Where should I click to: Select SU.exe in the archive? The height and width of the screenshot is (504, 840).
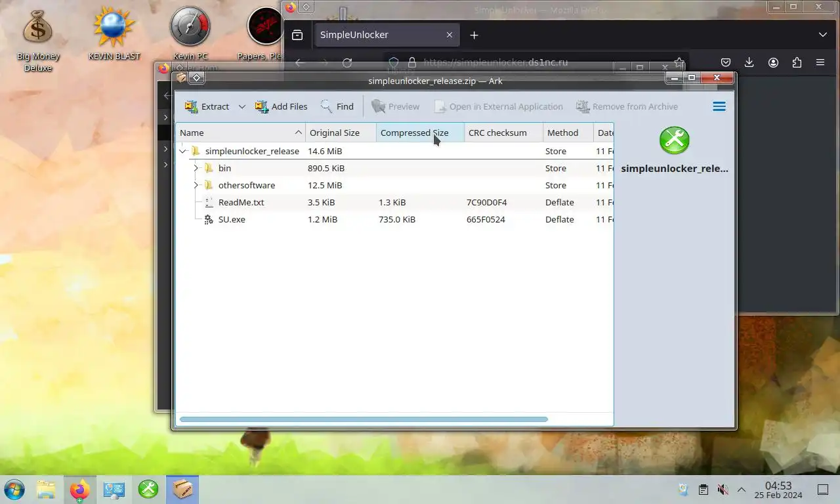(x=232, y=219)
